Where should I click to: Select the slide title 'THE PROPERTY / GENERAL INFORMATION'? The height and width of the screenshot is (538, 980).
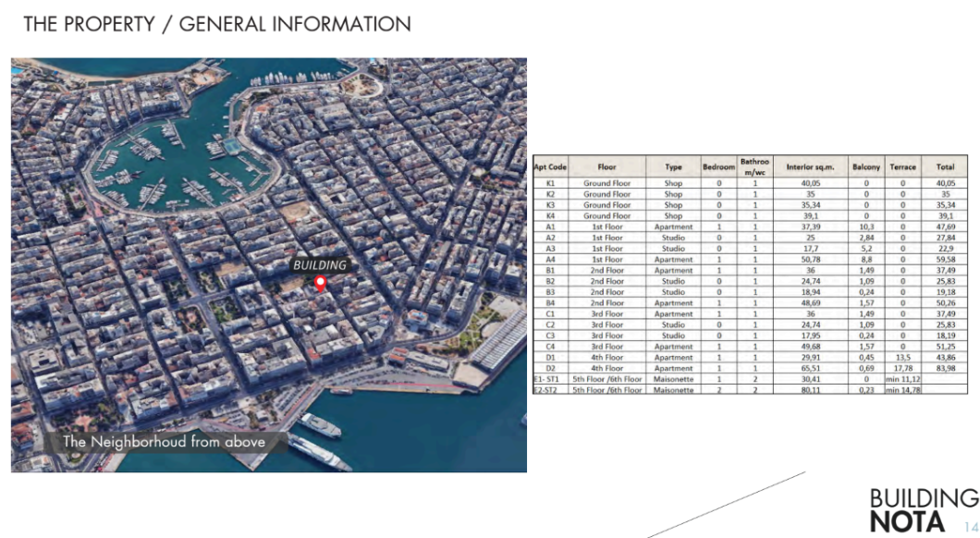[x=217, y=25]
